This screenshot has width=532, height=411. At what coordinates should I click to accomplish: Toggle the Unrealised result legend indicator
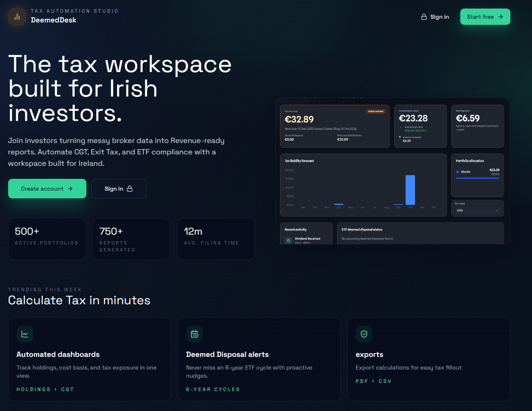click(401, 127)
